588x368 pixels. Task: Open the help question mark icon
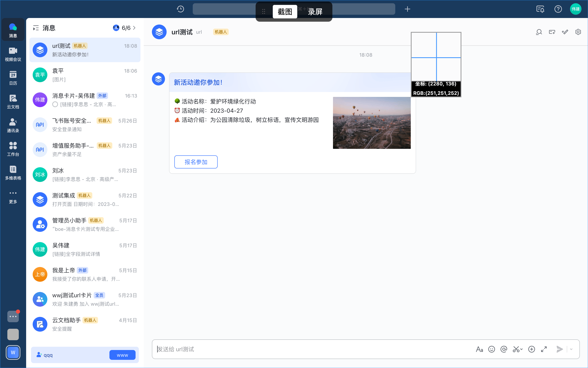tap(558, 9)
